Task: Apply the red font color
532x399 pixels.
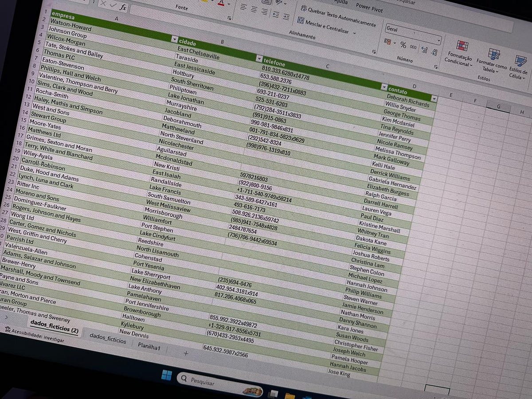Action: click(x=221, y=3)
